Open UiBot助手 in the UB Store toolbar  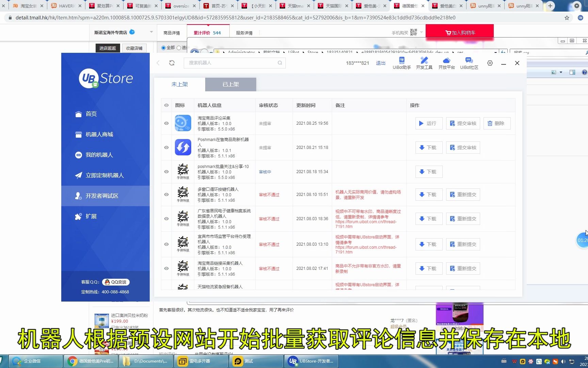[402, 63]
